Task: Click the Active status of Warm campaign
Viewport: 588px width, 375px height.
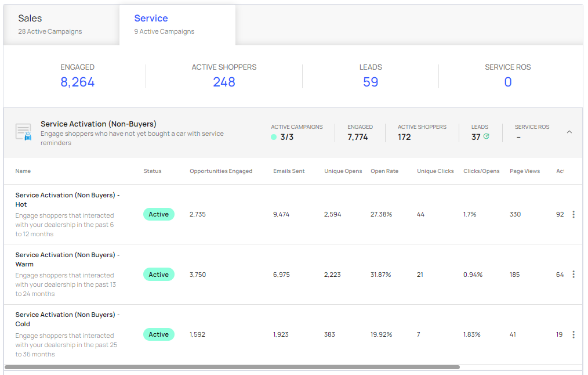Action: pos(158,275)
